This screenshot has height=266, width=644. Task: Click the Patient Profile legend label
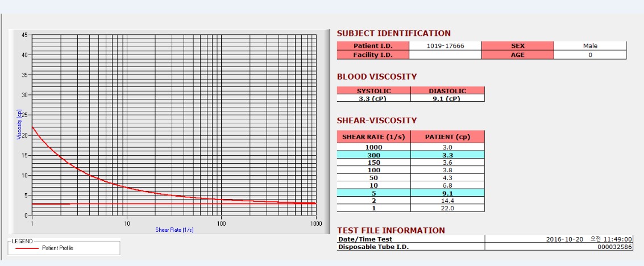coord(57,248)
